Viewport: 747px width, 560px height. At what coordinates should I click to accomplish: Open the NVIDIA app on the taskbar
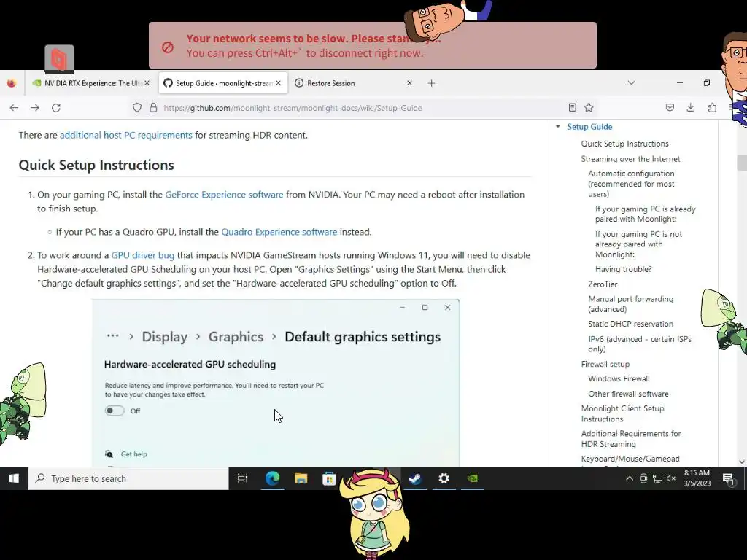click(472, 478)
